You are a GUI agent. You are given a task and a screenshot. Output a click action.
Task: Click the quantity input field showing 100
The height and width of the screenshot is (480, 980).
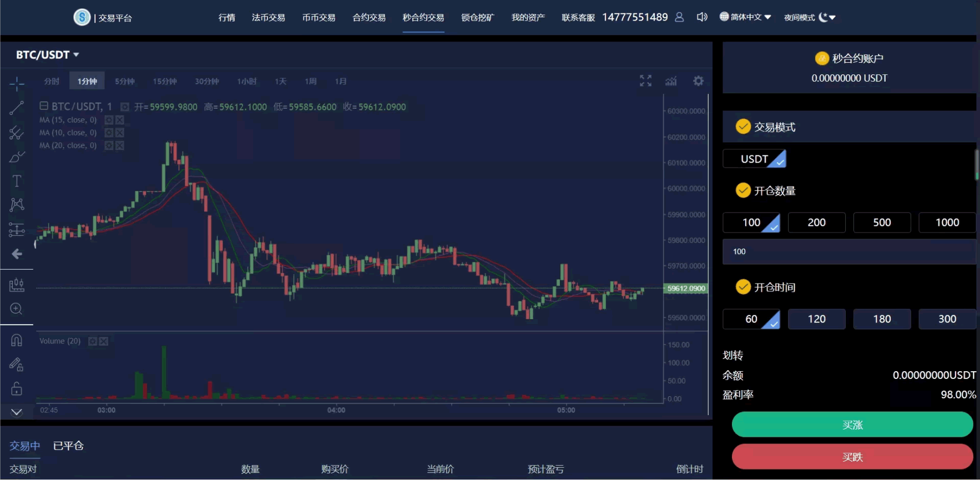click(x=849, y=251)
